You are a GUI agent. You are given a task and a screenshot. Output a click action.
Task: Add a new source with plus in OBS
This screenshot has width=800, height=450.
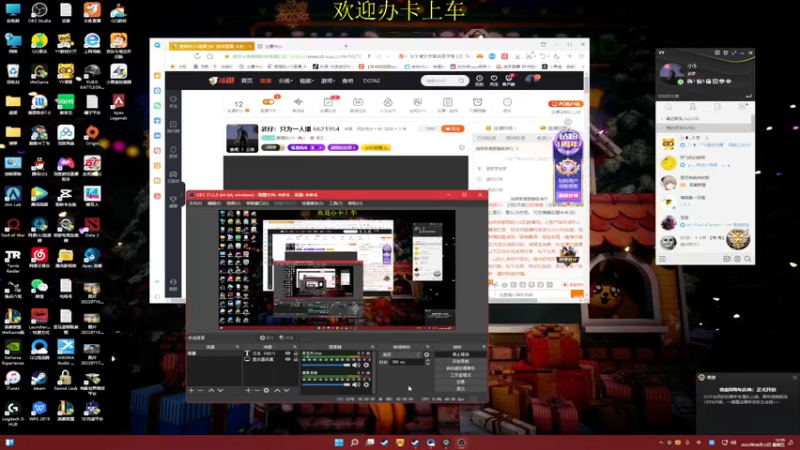point(248,390)
